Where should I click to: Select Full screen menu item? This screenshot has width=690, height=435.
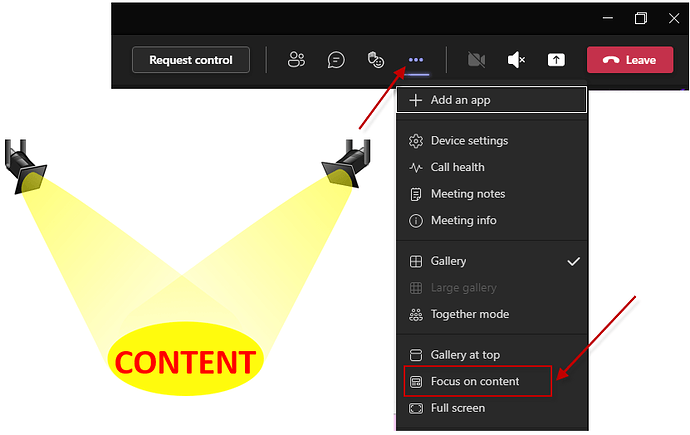(457, 408)
